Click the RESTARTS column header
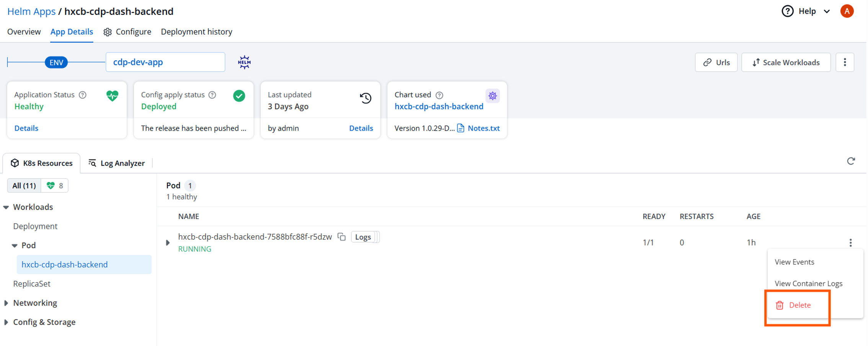 pos(697,216)
